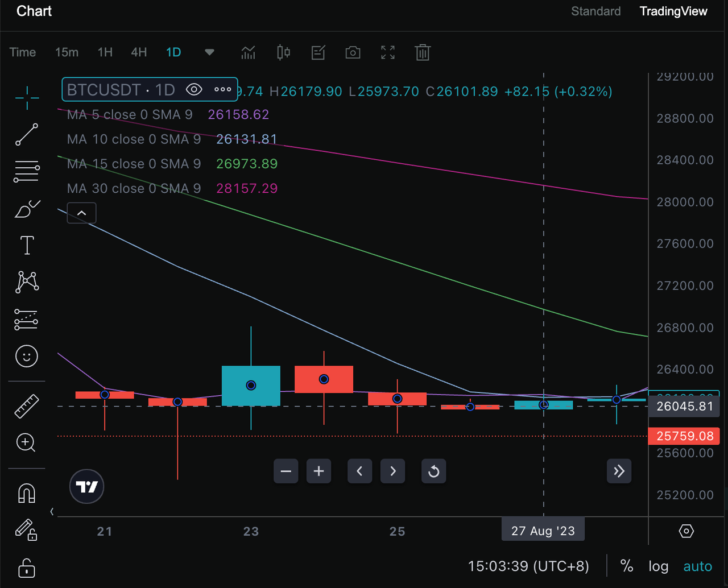Screen dimensions: 728x588
Task: Toggle logarithmic price scale
Action: point(659,566)
